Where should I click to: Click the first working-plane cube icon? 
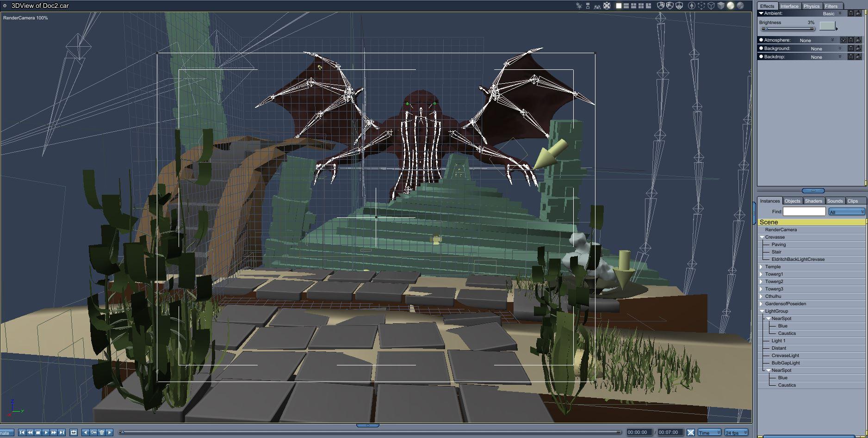[661, 6]
